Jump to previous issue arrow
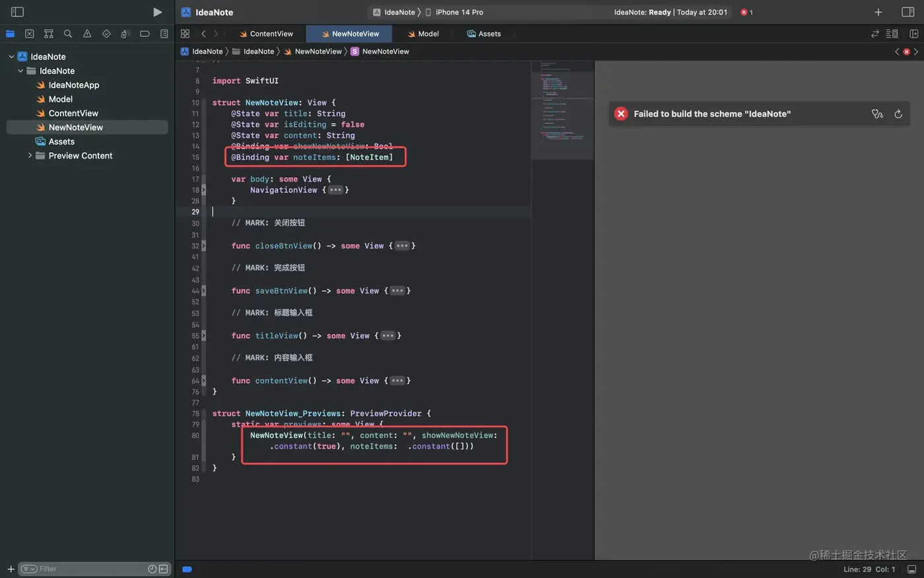The image size is (924, 578). 897,52
